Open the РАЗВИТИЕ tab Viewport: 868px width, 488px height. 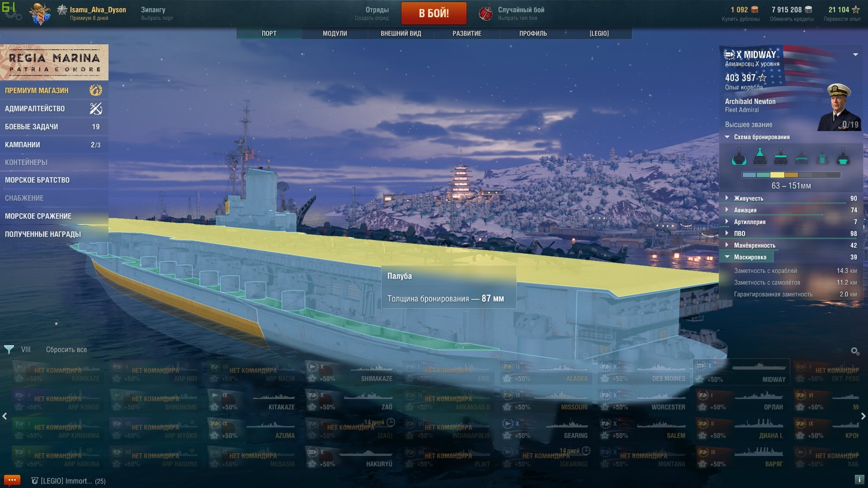[x=467, y=33]
